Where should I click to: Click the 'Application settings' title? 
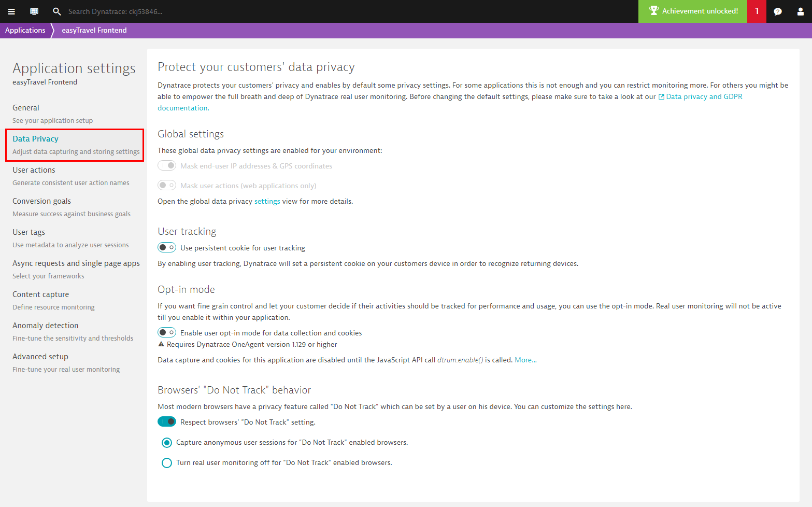74,68
